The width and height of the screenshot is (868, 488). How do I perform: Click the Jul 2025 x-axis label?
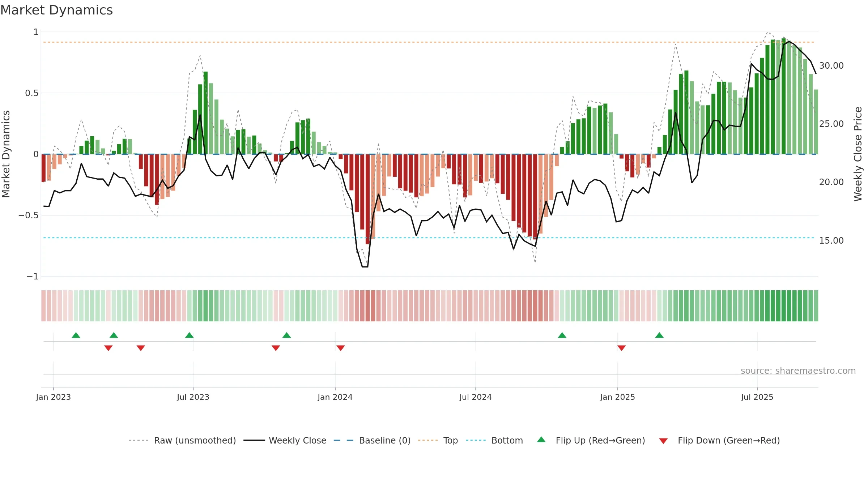pos(757,397)
